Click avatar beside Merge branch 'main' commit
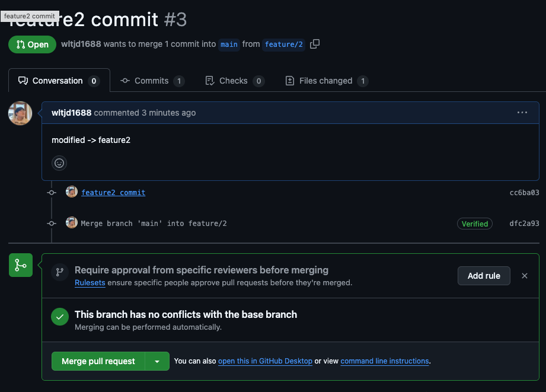 [x=72, y=223]
